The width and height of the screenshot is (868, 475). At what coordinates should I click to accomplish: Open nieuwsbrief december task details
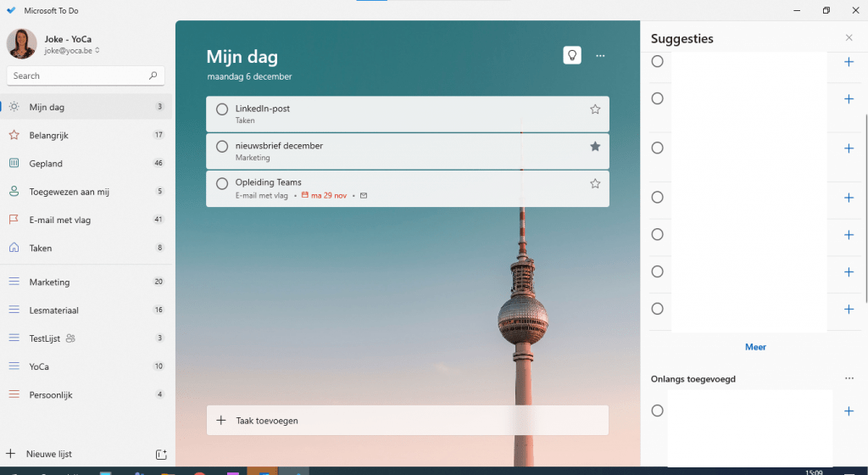408,151
